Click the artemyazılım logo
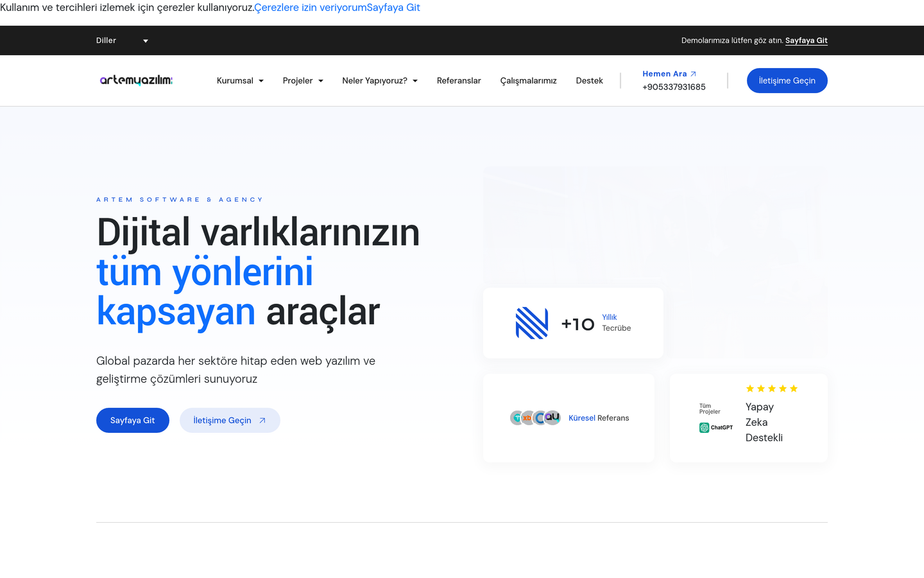The width and height of the screenshot is (924, 578). point(136,80)
